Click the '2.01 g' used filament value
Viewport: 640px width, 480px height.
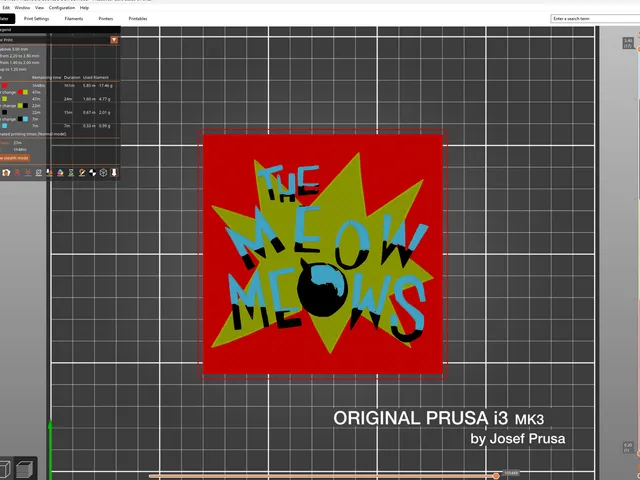104,113
